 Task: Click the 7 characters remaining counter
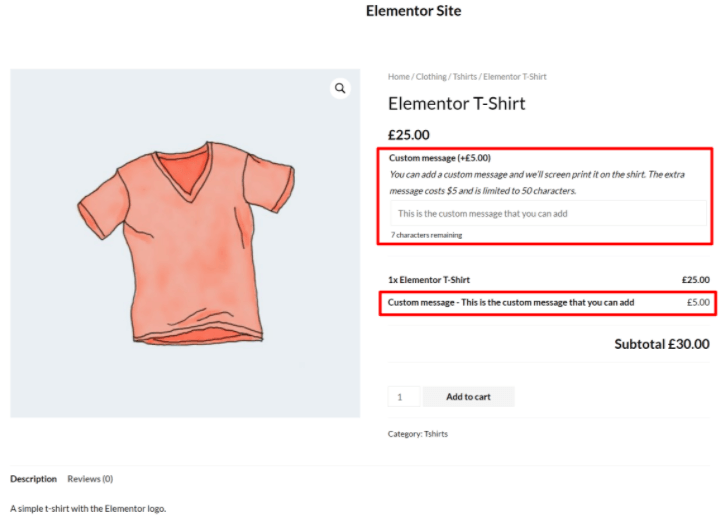point(426,235)
